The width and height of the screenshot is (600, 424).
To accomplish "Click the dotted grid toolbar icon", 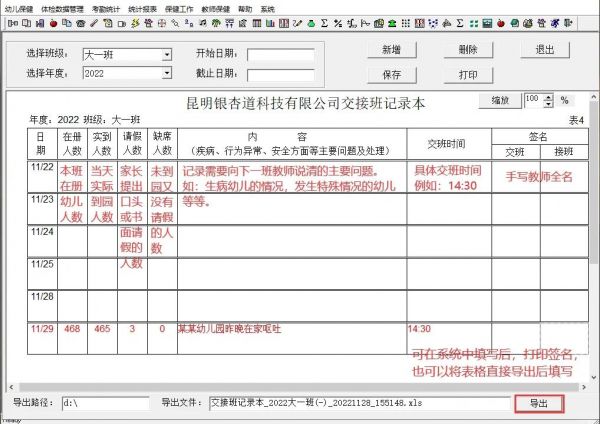I will point(406,23).
